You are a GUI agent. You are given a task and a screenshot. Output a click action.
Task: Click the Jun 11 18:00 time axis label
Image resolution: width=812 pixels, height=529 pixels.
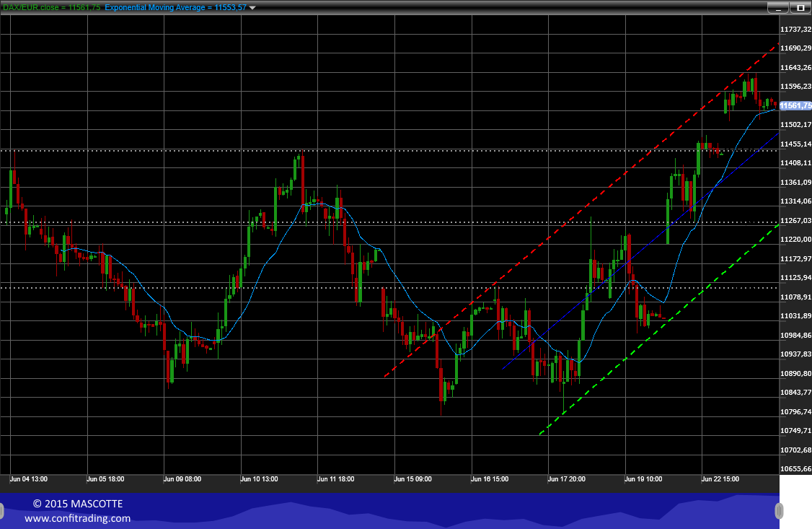pyautogui.click(x=335, y=479)
